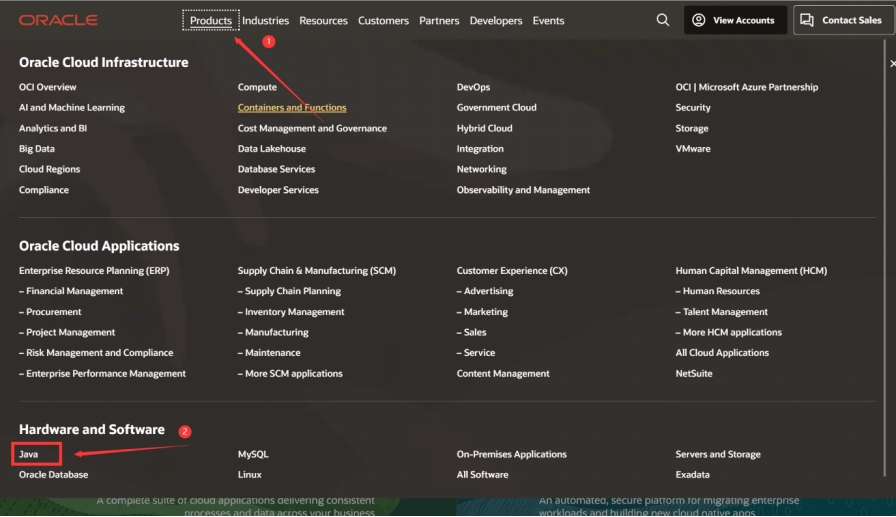This screenshot has height=517, width=896.
Task: Open the View Accounts button
Action: (x=733, y=20)
